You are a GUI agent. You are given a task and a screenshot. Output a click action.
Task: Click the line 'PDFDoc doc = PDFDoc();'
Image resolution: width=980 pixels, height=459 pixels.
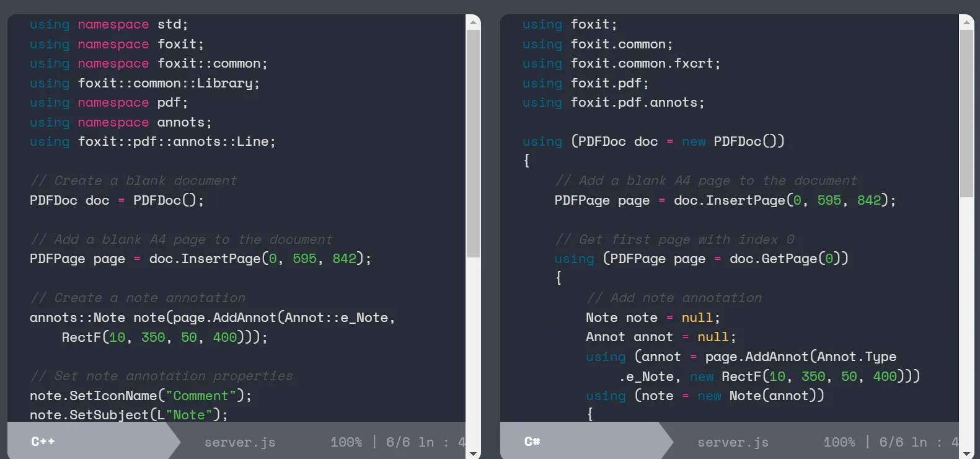pyautogui.click(x=117, y=201)
